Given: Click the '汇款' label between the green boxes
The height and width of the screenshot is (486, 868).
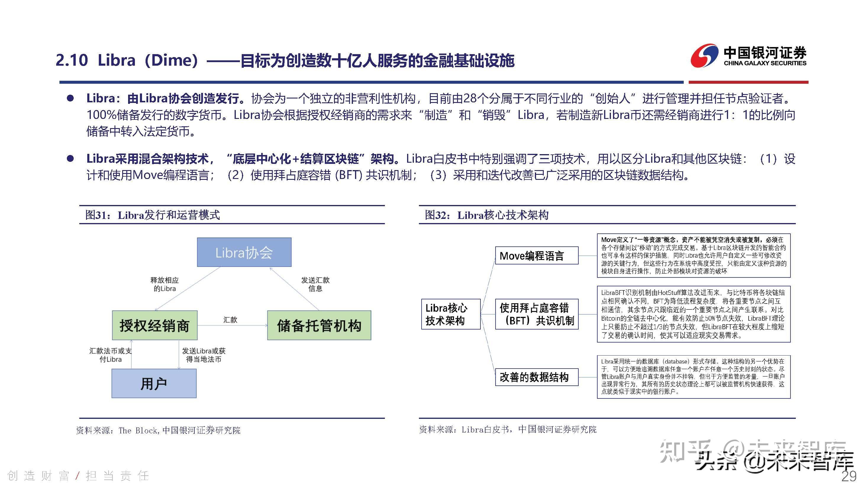Looking at the screenshot, I should (x=230, y=320).
